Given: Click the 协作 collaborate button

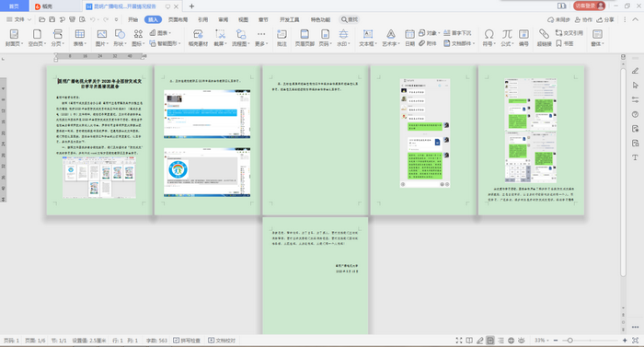Looking at the screenshot, I should (583, 19).
